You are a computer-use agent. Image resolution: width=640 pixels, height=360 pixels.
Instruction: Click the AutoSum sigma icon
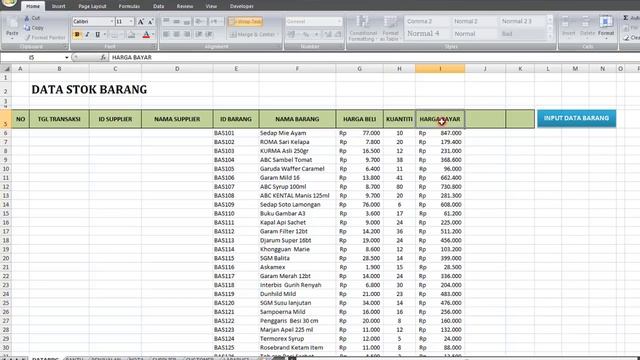point(626,18)
